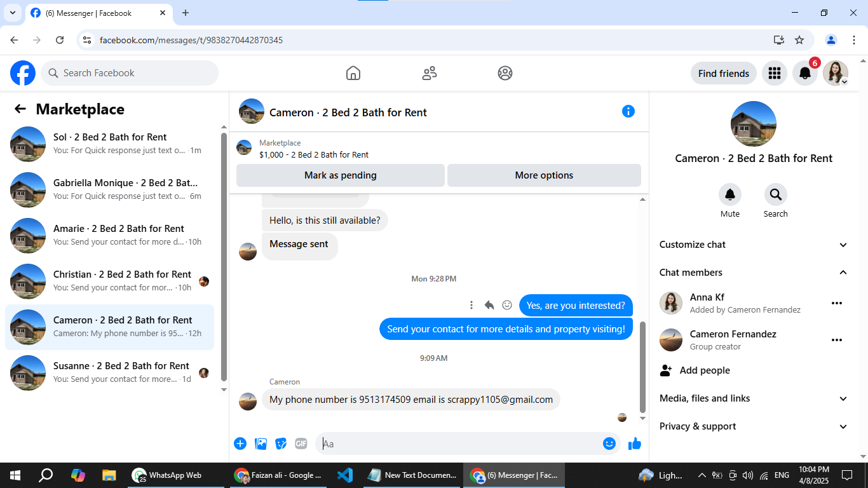
Task: Select Cameron's conversation in the list
Action: (x=109, y=327)
